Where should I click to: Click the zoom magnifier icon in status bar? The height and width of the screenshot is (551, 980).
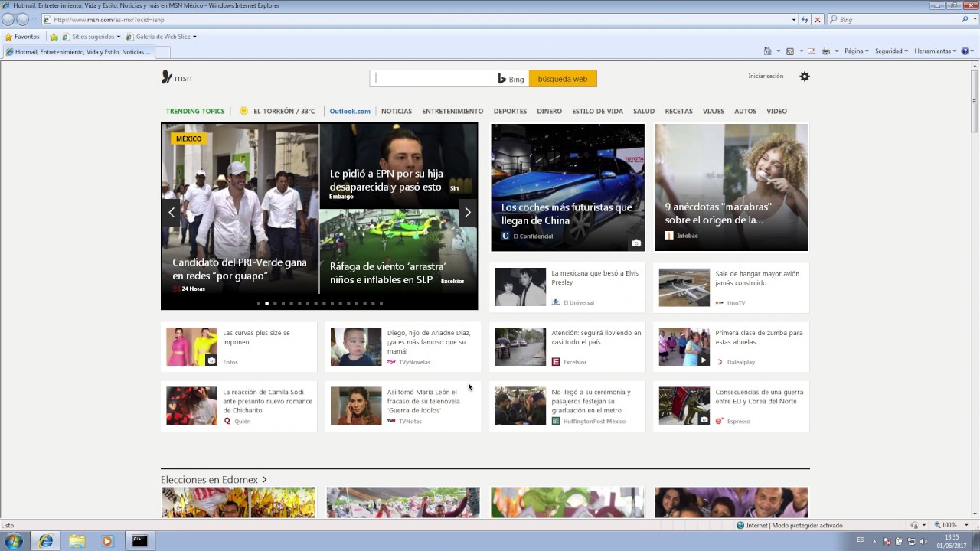click(x=936, y=525)
